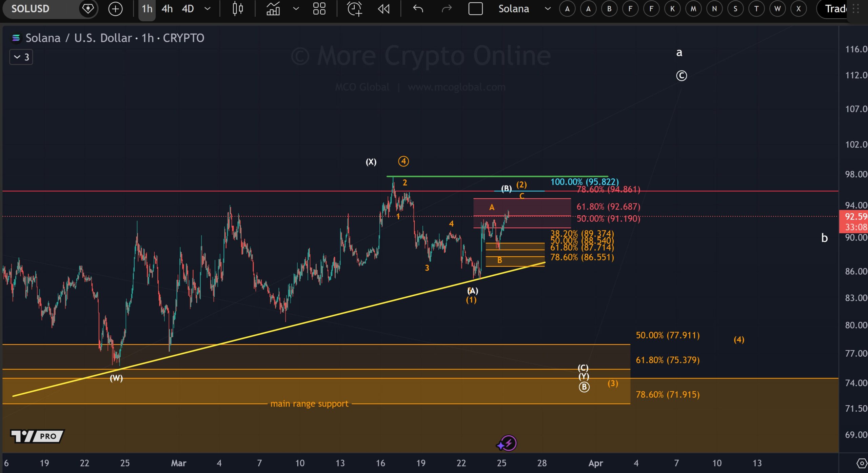Viewport: 868px width, 473px height.
Task: Open the Indicators chart icon
Action: point(273,9)
